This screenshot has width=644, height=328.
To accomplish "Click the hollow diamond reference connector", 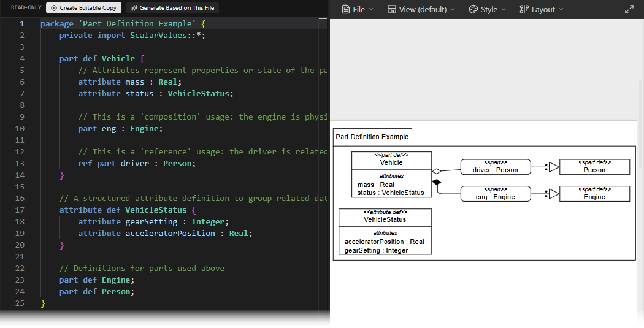I will tap(437, 171).
